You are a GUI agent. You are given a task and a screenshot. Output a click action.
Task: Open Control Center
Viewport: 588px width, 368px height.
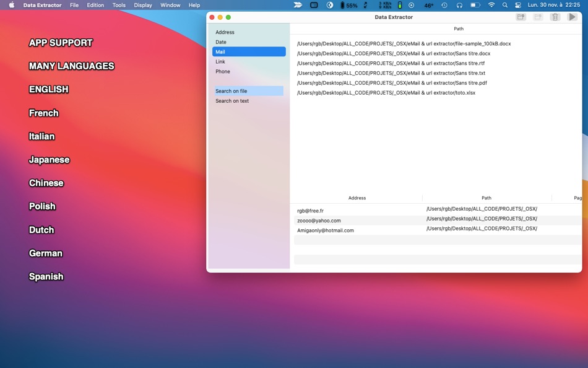pos(518,5)
